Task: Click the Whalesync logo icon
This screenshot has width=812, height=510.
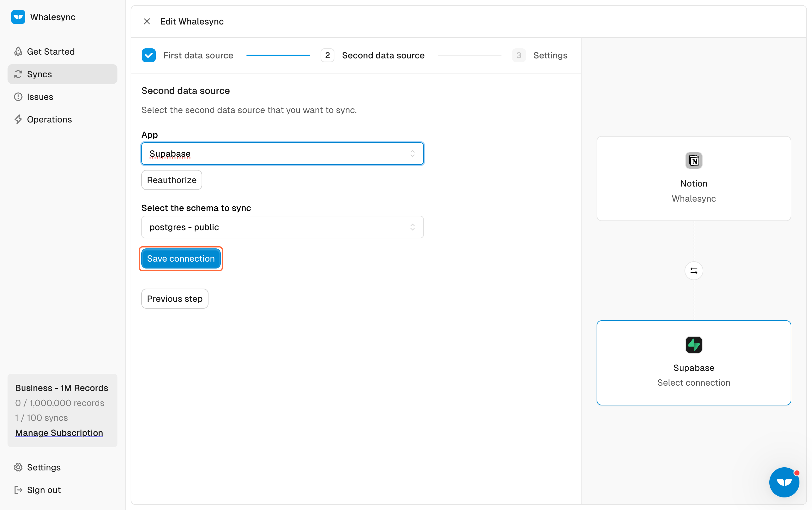Action: coord(18,17)
